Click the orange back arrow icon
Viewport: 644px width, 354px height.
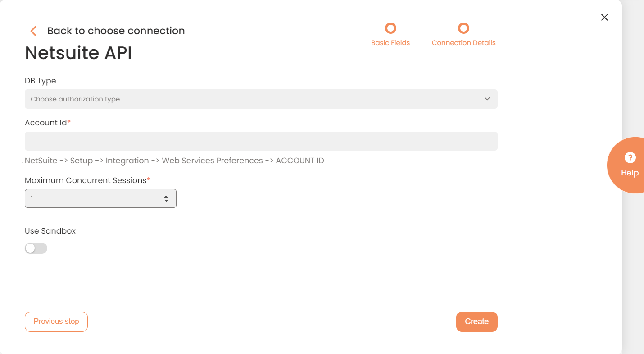pos(33,31)
